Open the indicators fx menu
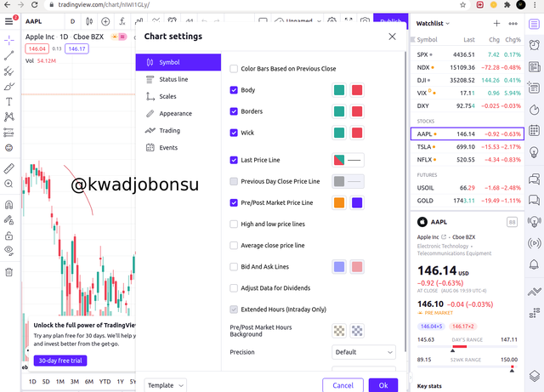 pyautogui.click(x=122, y=21)
